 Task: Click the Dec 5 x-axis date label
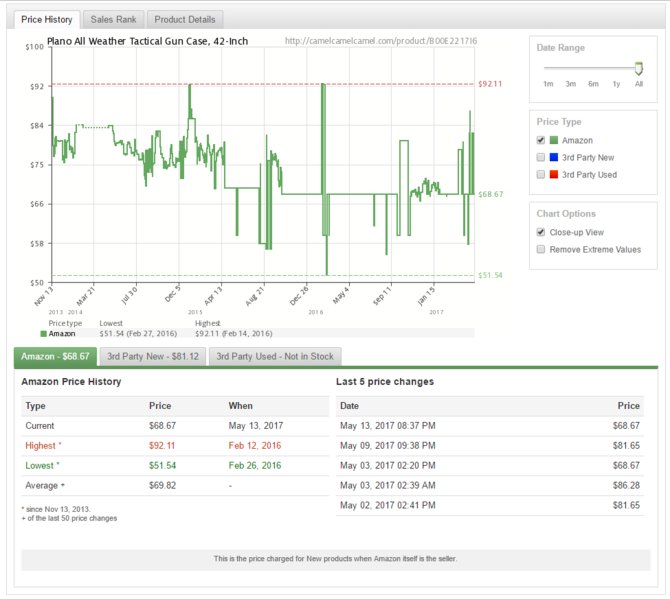pos(173,294)
